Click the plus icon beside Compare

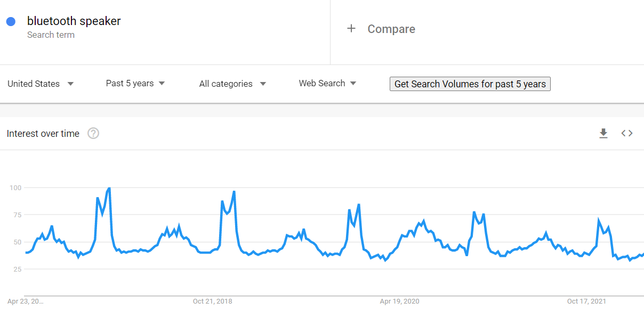click(x=351, y=29)
